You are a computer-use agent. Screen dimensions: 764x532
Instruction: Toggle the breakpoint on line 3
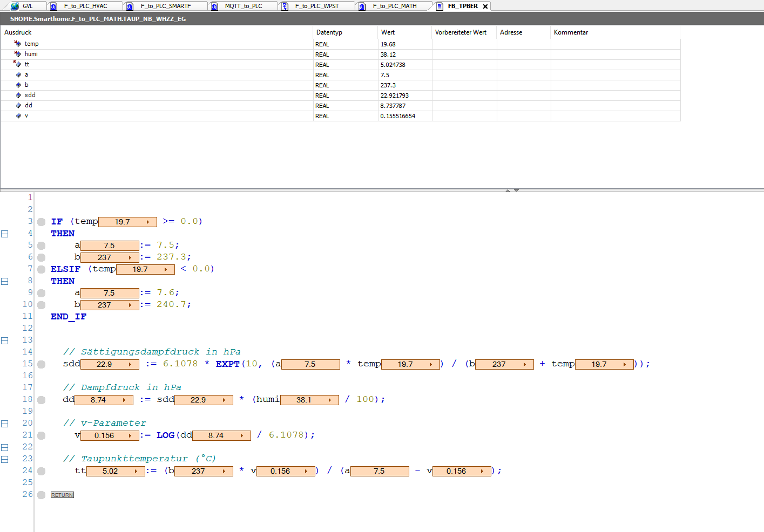(42, 222)
